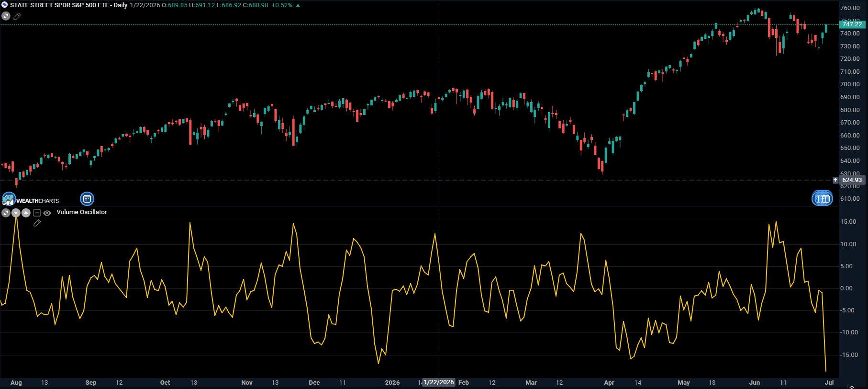Viewport: 868px width, 389px height.
Task: Click the 747.22 current price label
Action: [852, 24]
